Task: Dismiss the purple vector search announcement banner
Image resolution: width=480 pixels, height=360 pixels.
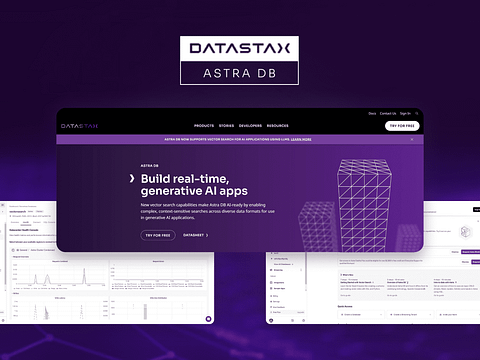Action: click(412, 139)
